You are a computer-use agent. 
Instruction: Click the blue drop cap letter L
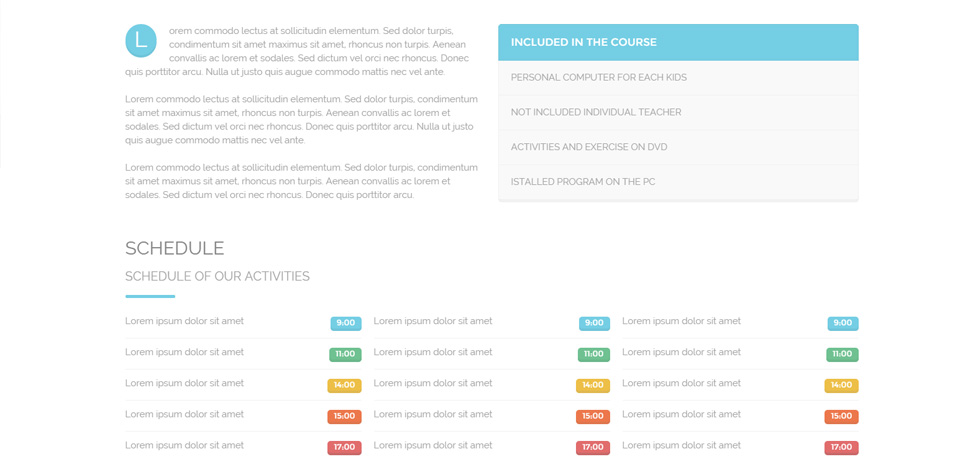click(141, 41)
